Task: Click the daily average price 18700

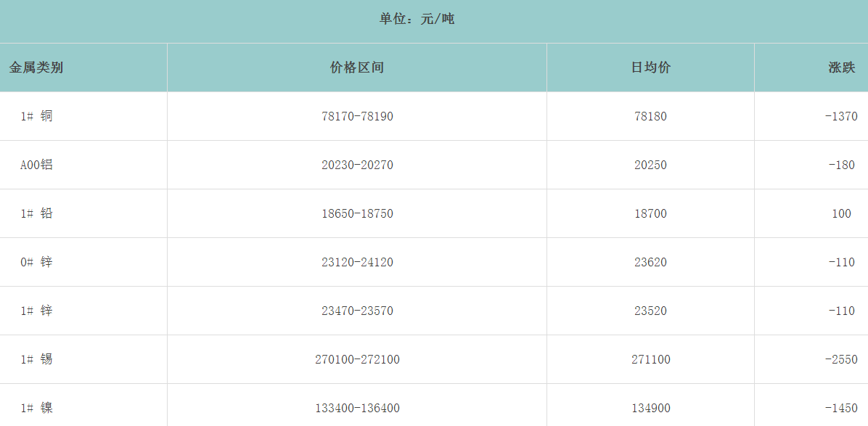Action: tap(650, 213)
